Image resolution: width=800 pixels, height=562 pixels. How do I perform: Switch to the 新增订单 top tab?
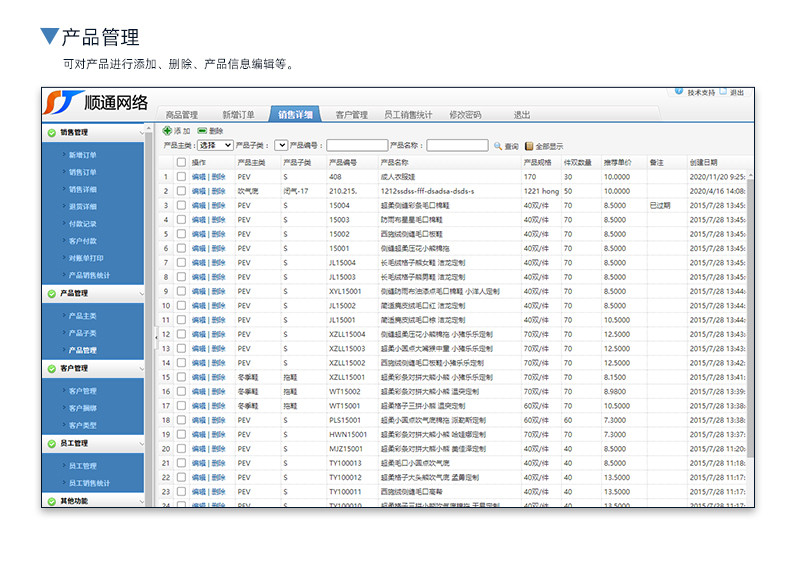click(x=238, y=115)
